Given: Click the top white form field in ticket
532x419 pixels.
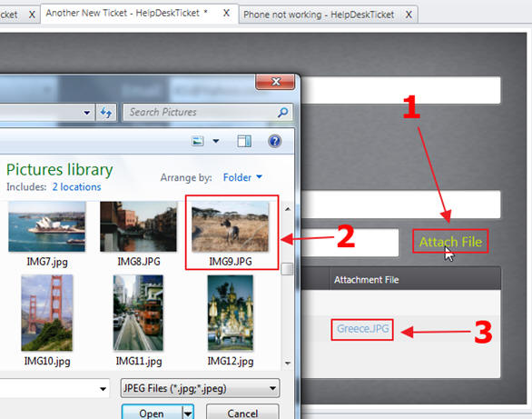Looking at the screenshot, I should [401, 90].
